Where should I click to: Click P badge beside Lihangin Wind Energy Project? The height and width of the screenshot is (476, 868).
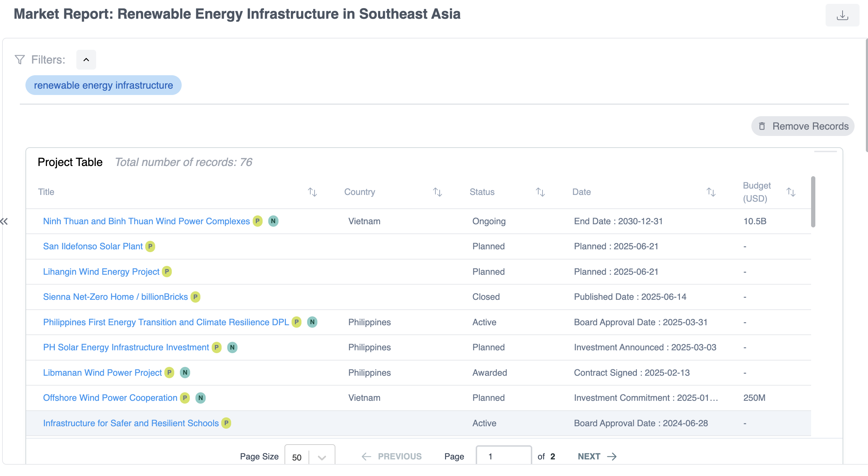(167, 272)
